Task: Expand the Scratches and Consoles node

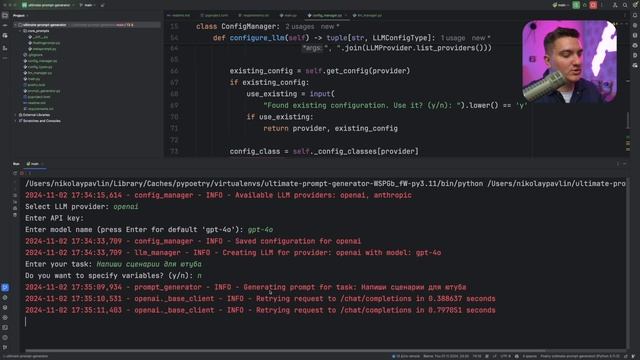Action: click(x=16, y=121)
